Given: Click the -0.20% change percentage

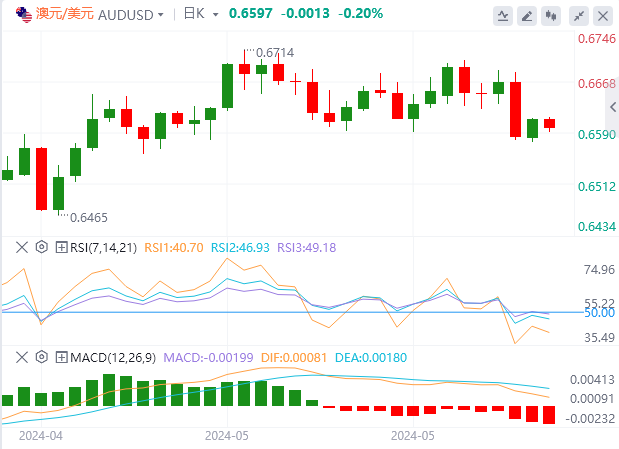Looking at the screenshot, I should (360, 13).
